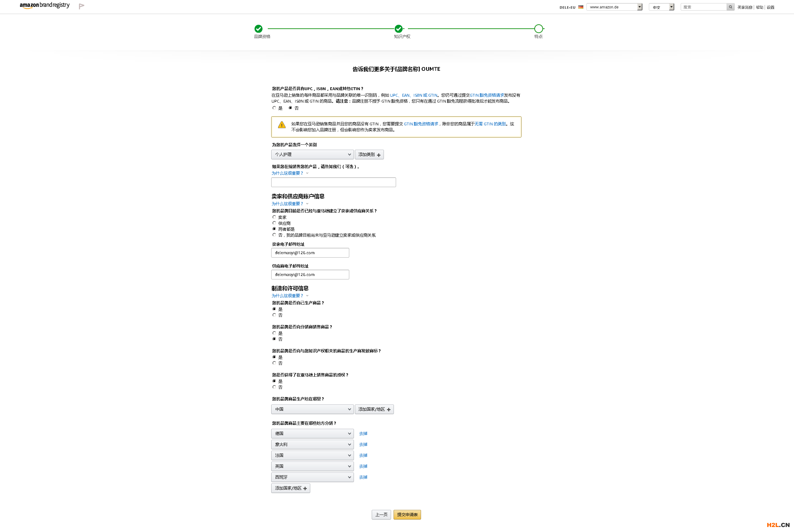Select 是 for UPC/ISBN/EAN/GTIN question
Viewport: 794px width, 532px height.
[274, 108]
